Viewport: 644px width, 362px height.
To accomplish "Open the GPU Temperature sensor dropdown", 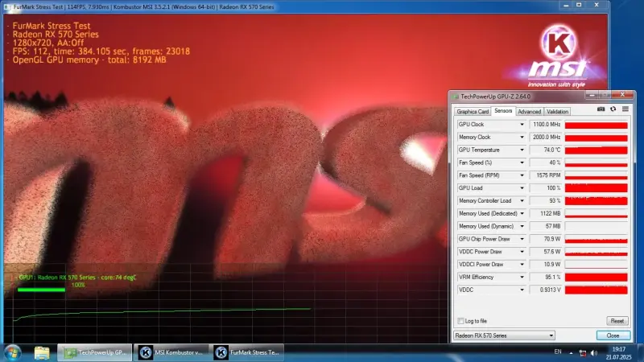I will click(x=522, y=150).
